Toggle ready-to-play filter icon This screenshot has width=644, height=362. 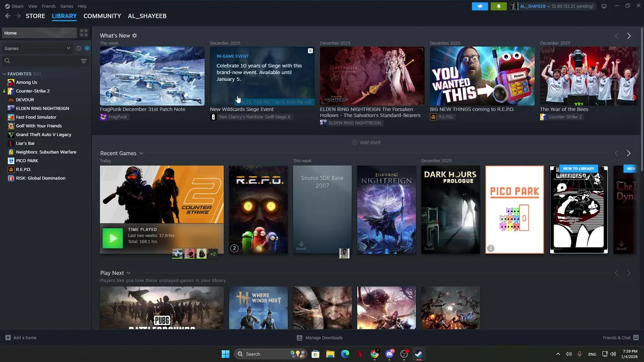(x=87, y=48)
